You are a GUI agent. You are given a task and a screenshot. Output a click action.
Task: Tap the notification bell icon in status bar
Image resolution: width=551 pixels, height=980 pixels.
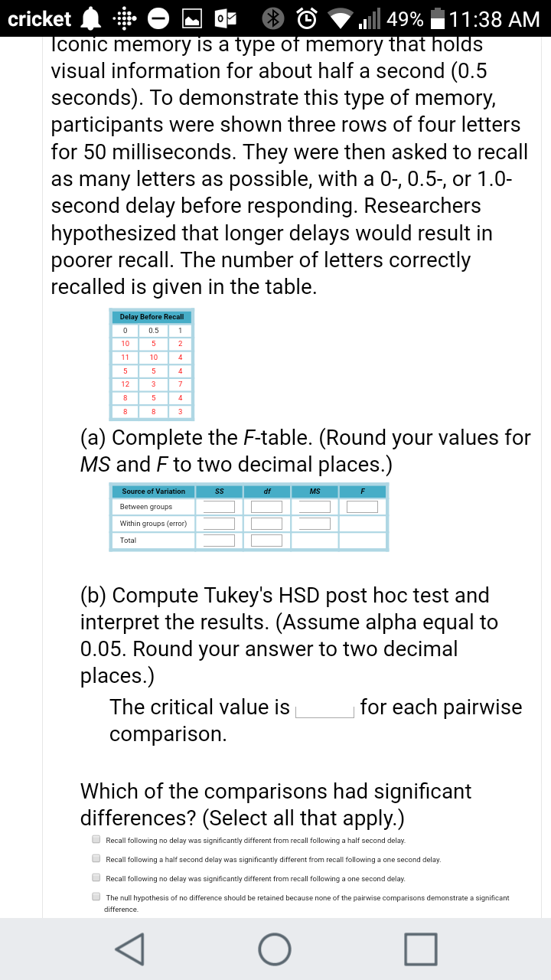click(90, 18)
